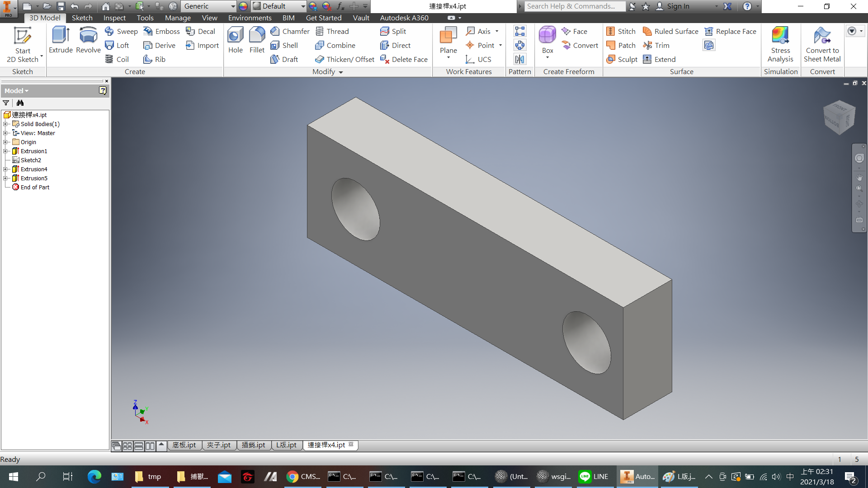Switch to the Inspect ribbon tab
Viewport: 868px width, 488px height.
tap(114, 18)
